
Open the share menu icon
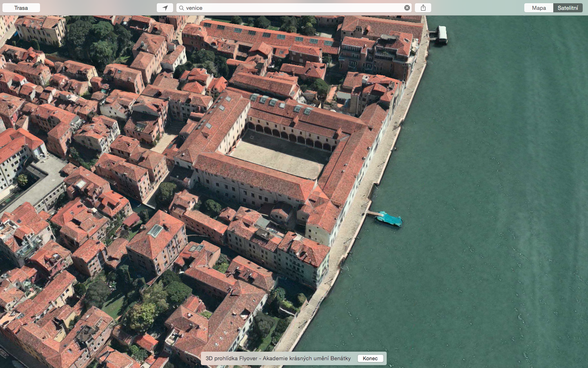423,8
